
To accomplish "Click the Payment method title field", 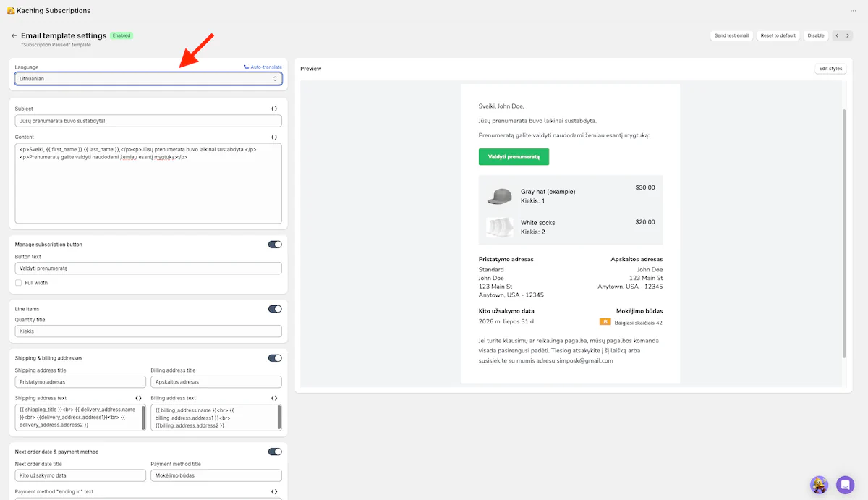I will [x=216, y=475].
